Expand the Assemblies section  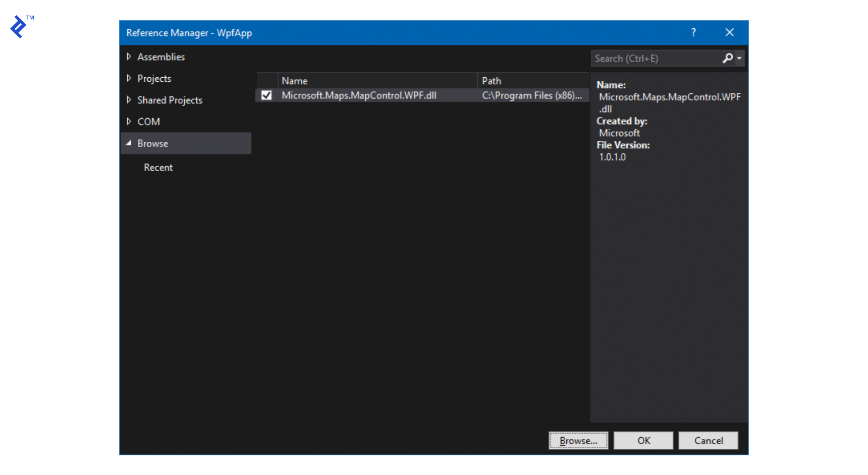coord(129,57)
